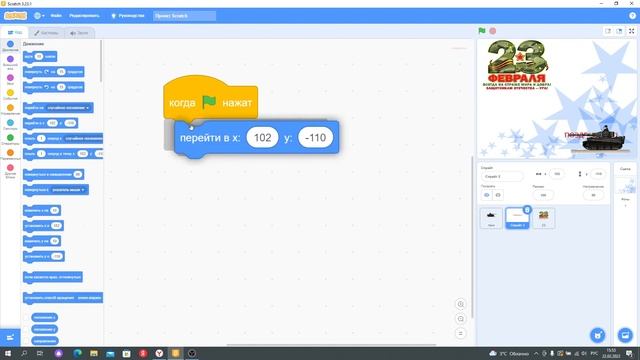
Task: Edit the project title field
Action: (184, 16)
